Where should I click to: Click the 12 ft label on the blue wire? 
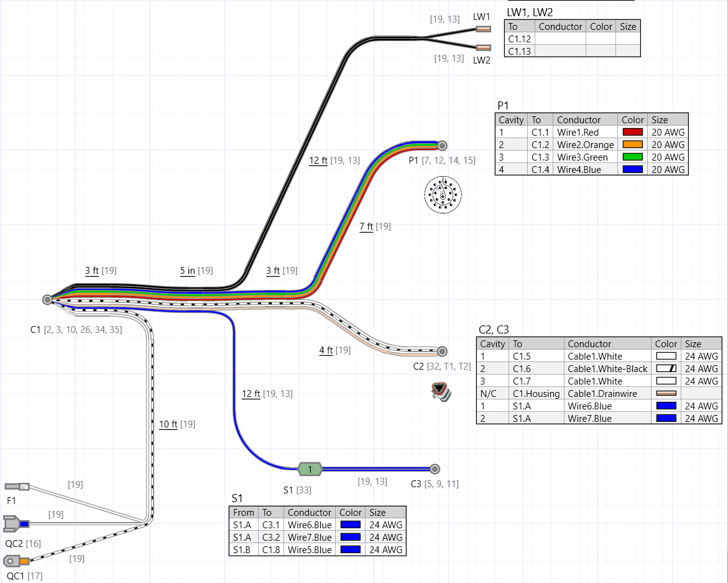point(251,394)
